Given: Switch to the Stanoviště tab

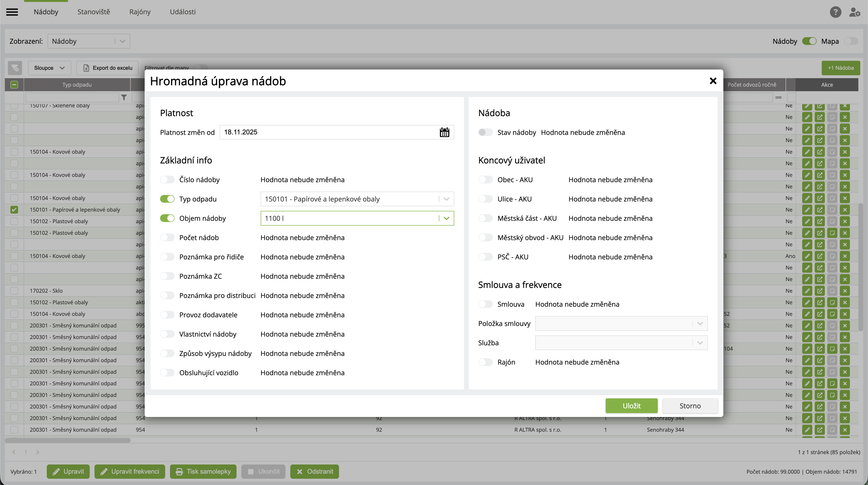Looking at the screenshot, I should click(x=94, y=12).
